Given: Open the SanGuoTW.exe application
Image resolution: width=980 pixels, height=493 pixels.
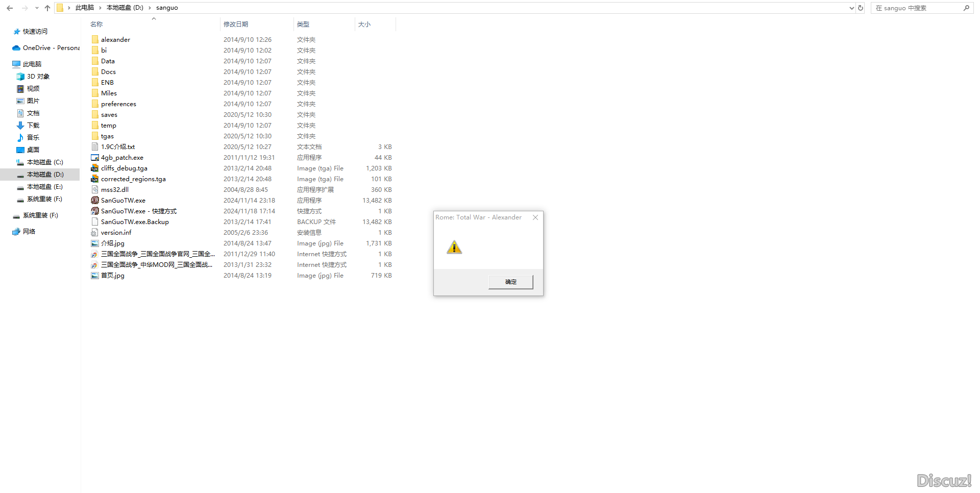Looking at the screenshot, I should pyautogui.click(x=122, y=200).
